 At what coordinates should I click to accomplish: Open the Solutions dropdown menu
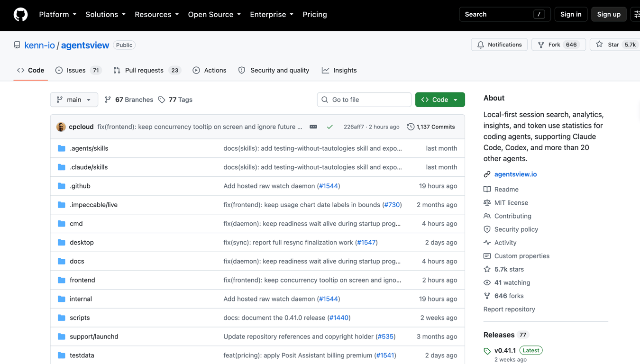(106, 15)
